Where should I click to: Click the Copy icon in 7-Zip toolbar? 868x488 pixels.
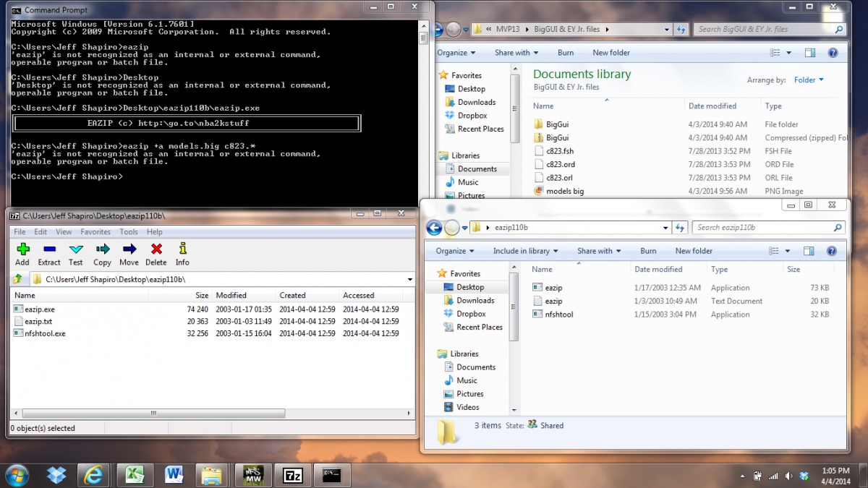[x=102, y=249]
